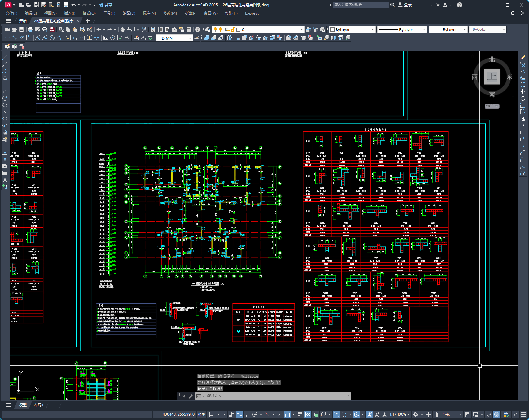Select the Move tool in modify toolbar

click(x=523, y=91)
